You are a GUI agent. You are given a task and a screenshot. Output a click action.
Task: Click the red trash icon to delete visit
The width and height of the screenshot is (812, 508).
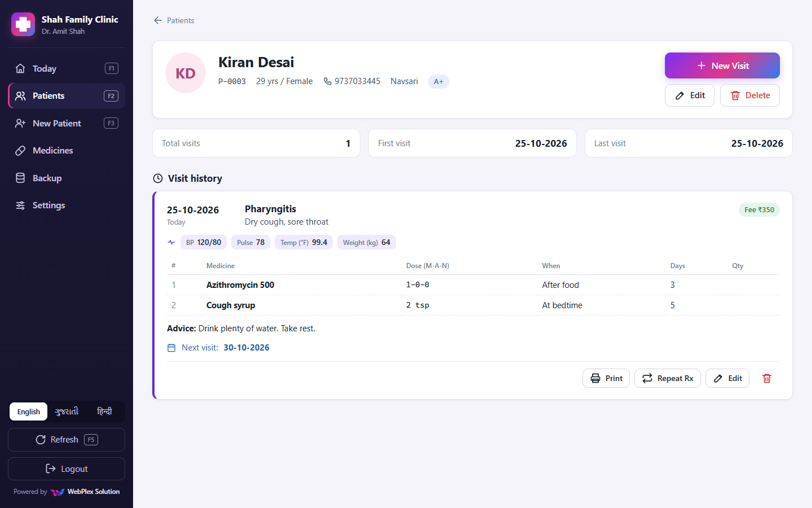(767, 378)
